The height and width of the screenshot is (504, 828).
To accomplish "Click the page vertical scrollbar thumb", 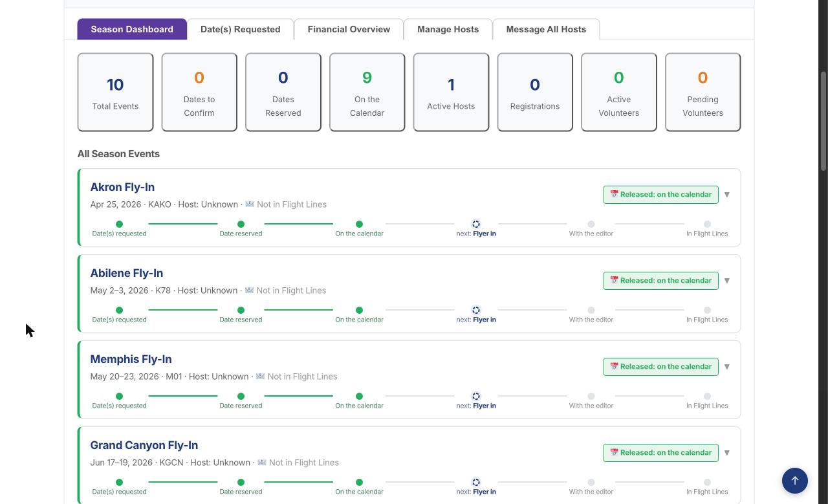I will tap(823, 121).
